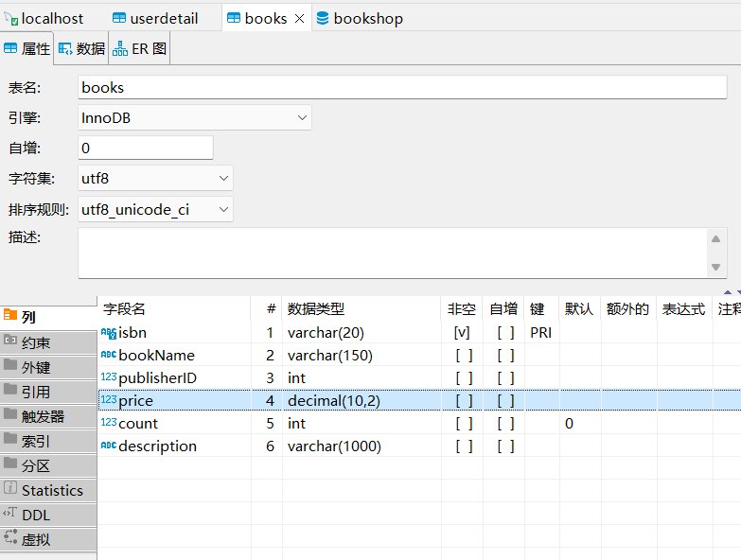Open the 约束 constraints section

[48, 342]
